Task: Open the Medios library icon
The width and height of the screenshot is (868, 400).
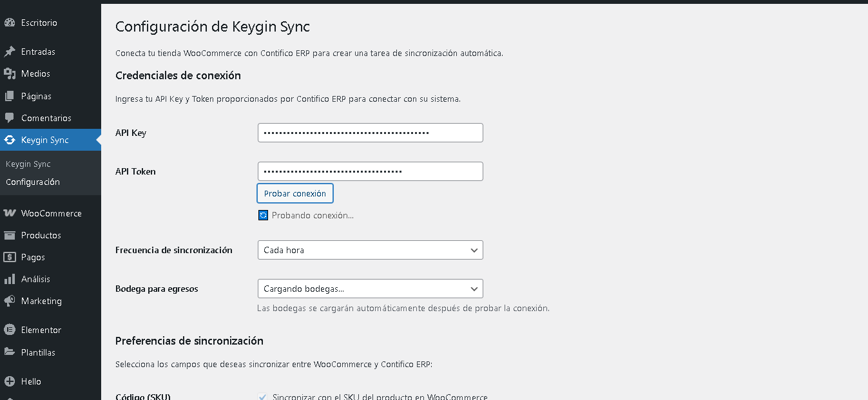Action: tap(11, 73)
